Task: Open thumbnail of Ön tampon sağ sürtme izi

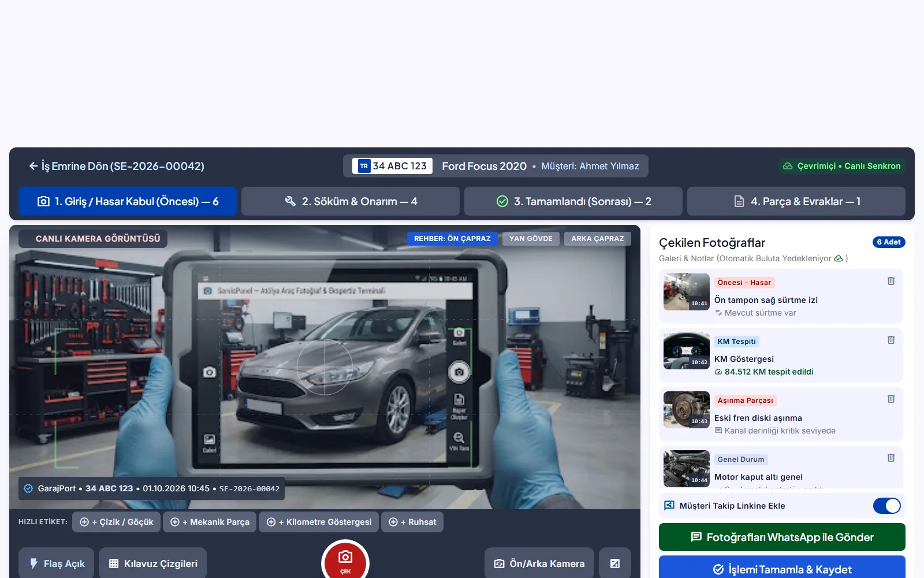Action: tap(687, 292)
